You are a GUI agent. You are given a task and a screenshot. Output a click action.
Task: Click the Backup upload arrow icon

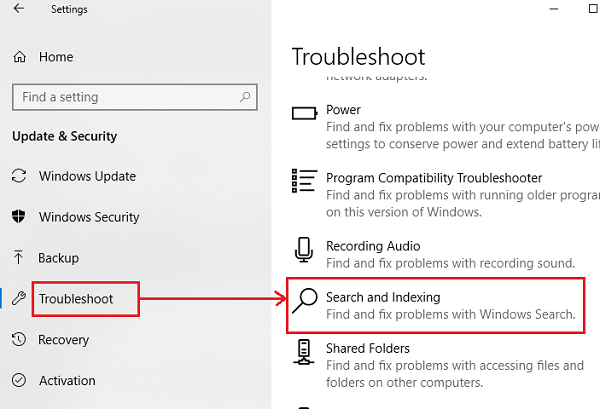19,258
